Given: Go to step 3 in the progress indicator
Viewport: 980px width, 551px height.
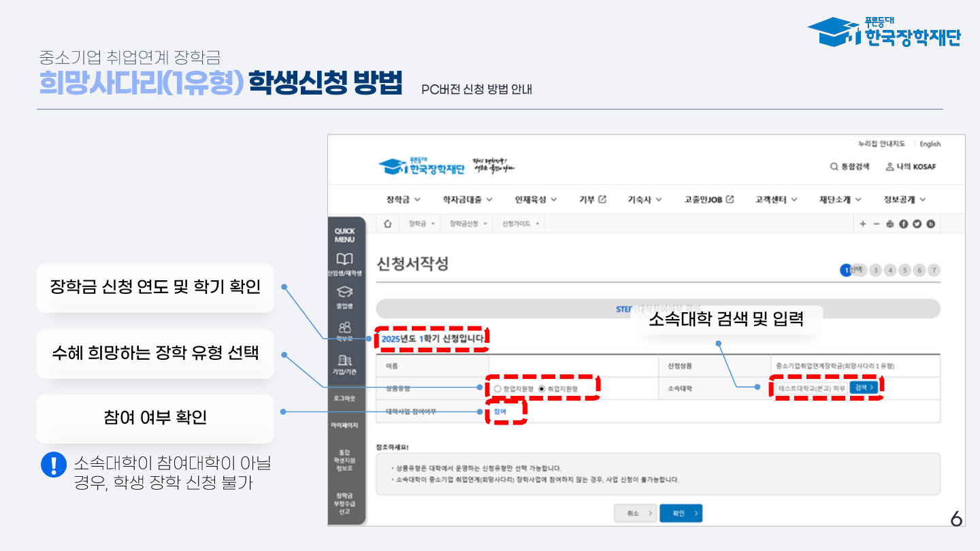Looking at the screenshot, I should pos(876,270).
